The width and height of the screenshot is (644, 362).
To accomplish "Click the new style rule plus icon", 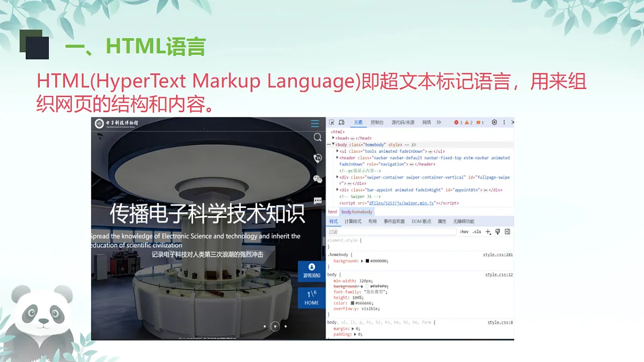I will pos(488,232).
